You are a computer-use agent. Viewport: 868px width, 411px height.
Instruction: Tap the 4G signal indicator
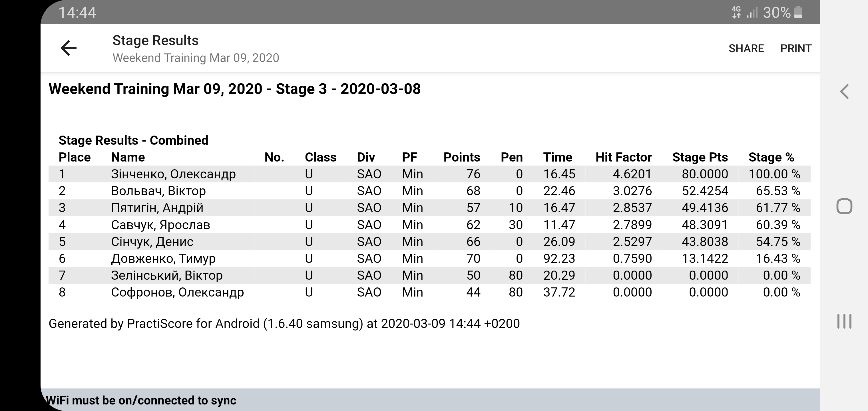[x=736, y=13]
